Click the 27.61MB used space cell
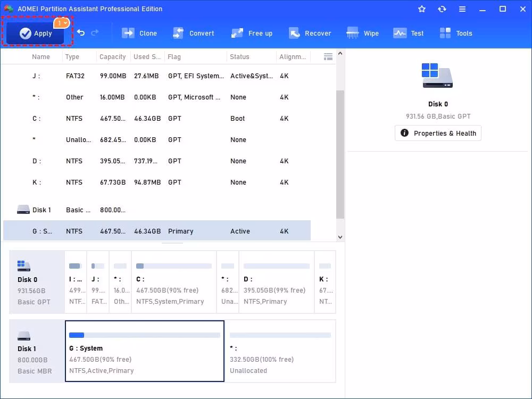 coord(146,76)
